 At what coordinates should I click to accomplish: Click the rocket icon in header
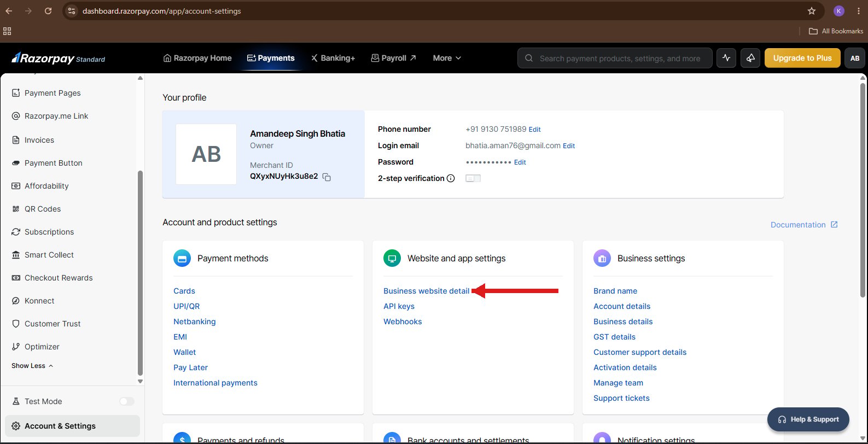click(750, 58)
